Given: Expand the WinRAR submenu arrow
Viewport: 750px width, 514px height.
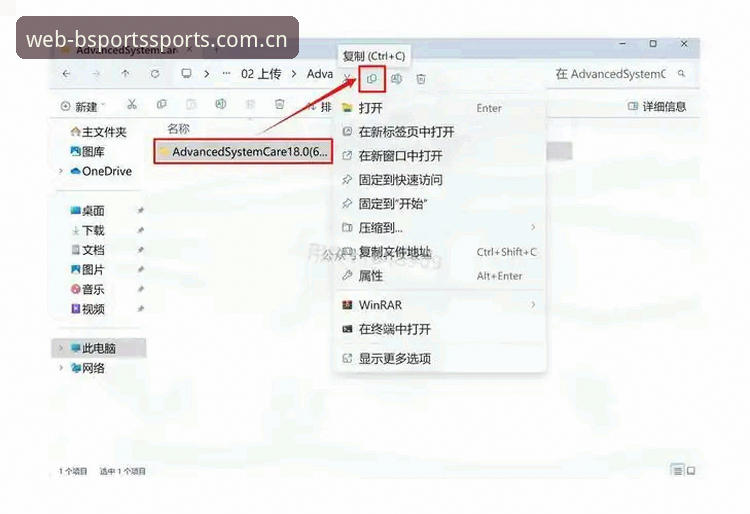Looking at the screenshot, I should click(533, 305).
